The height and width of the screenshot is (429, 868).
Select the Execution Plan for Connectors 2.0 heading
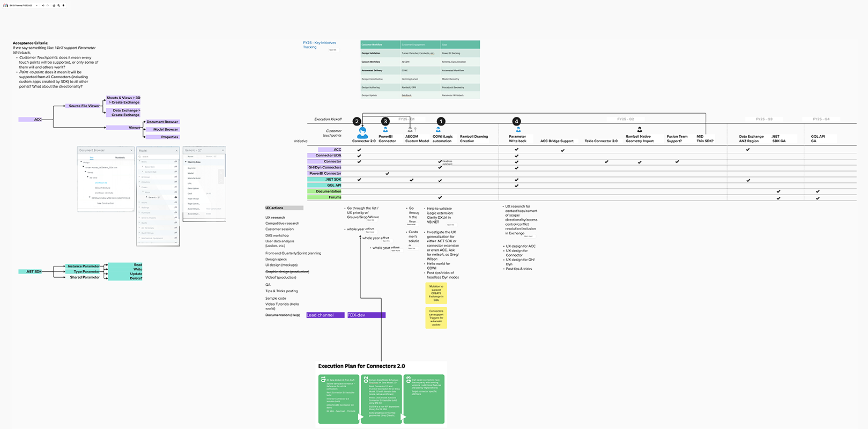362,366
